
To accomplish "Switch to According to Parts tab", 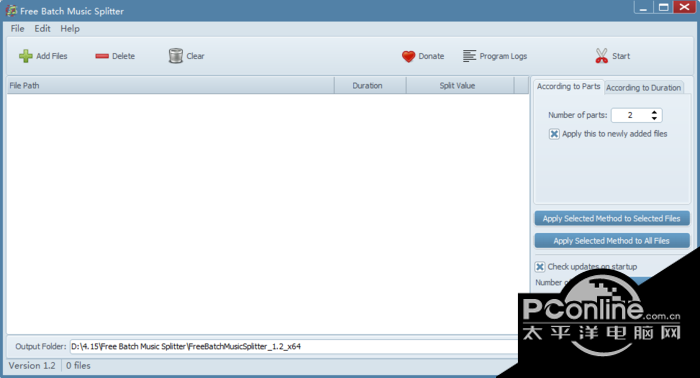I will point(568,86).
